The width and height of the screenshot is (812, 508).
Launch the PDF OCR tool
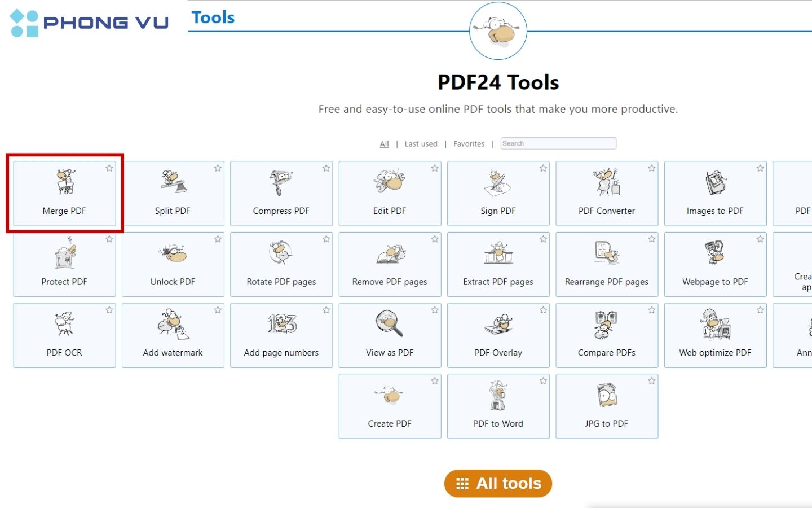(x=64, y=336)
